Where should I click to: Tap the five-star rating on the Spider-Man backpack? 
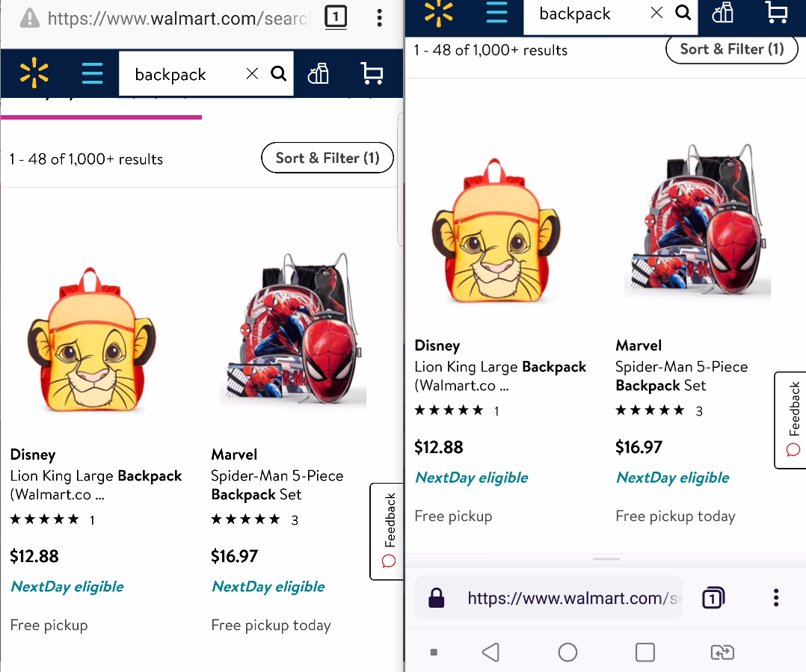[650, 410]
